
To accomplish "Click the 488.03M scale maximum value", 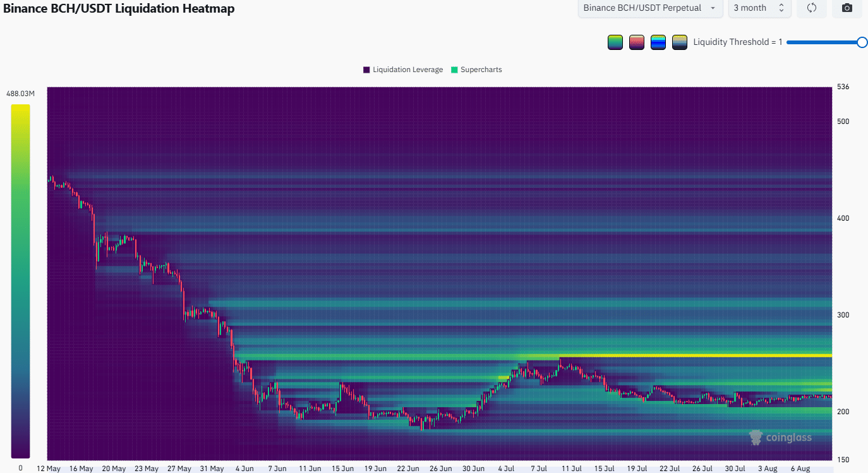I will [x=20, y=94].
